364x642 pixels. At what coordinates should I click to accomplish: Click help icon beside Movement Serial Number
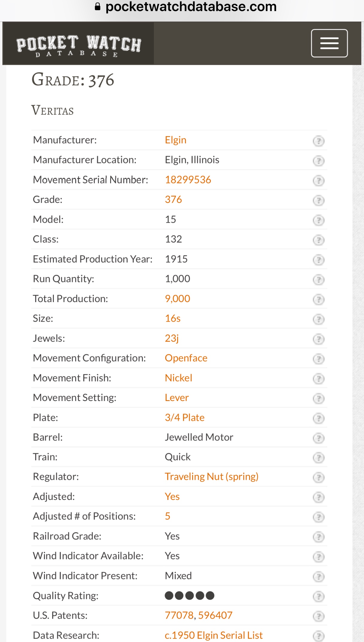(x=318, y=180)
